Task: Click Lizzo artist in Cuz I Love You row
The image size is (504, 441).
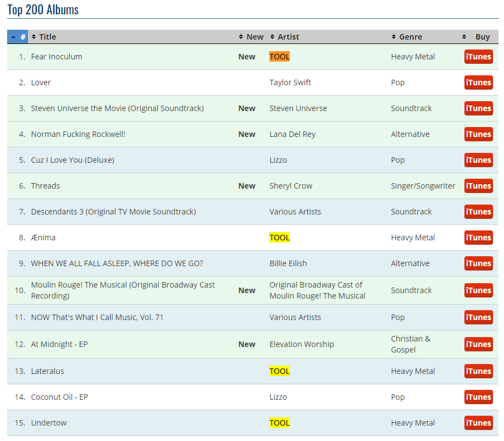Action: 278,160
